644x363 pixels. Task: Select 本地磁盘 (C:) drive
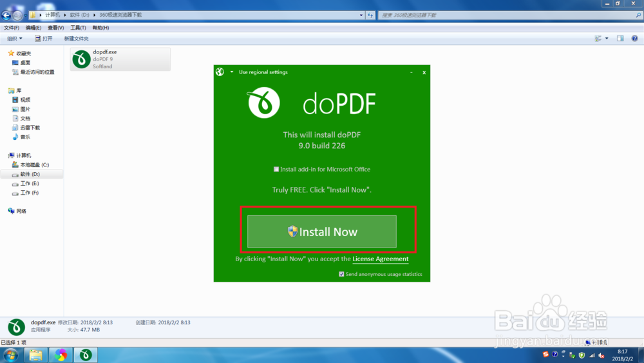(31, 165)
